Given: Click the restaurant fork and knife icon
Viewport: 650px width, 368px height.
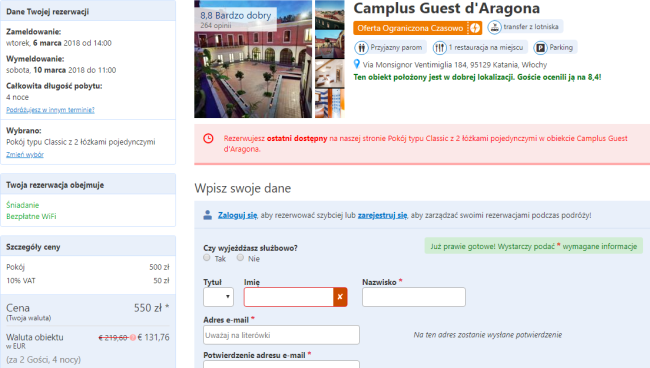Looking at the screenshot, I should pyautogui.click(x=440, y=48).
